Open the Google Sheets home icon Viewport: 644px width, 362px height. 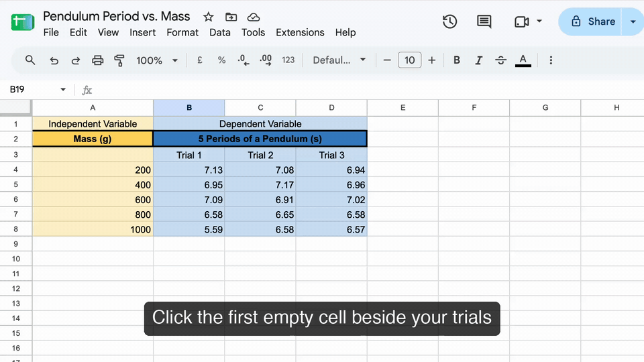click(23, 22)
